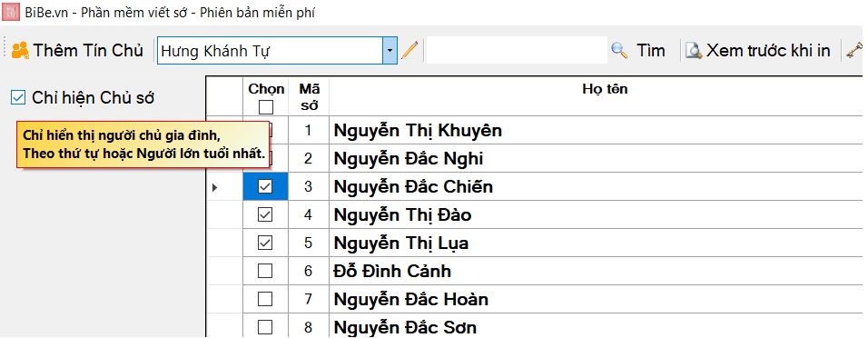Viewport: 868px width, 338px height.
Task: Click the print preview page icon
Action: pos(694,50)
